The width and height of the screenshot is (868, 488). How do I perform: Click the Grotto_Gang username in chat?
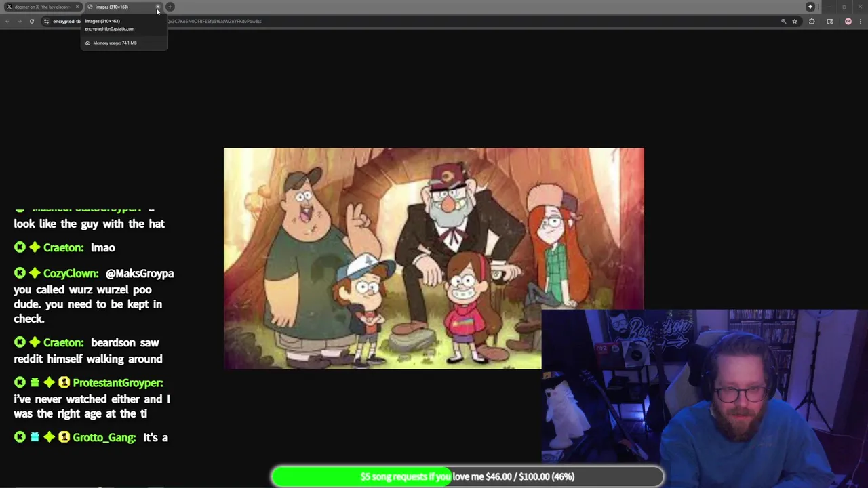(x=104, y=437)
